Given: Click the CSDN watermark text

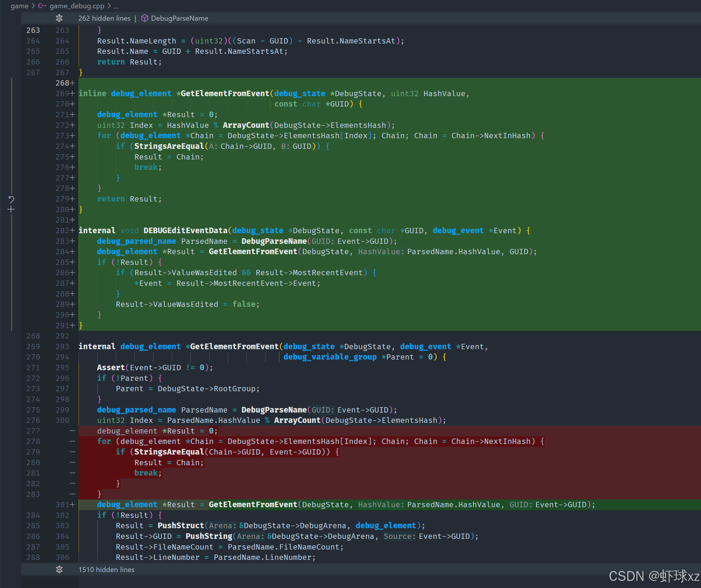Looking at the screenshot, I should 654,576.
